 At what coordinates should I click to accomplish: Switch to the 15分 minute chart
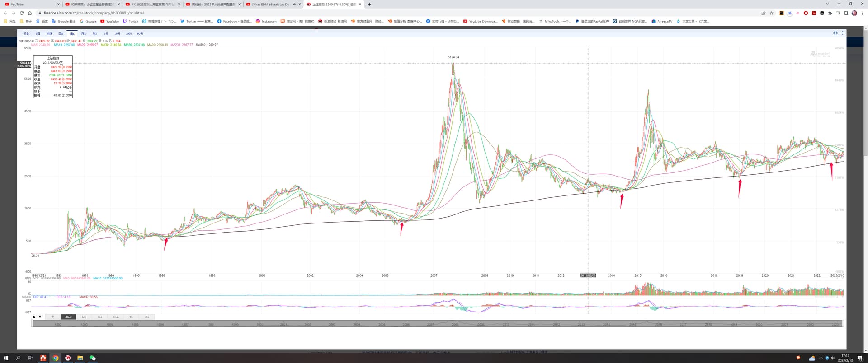(117, 33)
